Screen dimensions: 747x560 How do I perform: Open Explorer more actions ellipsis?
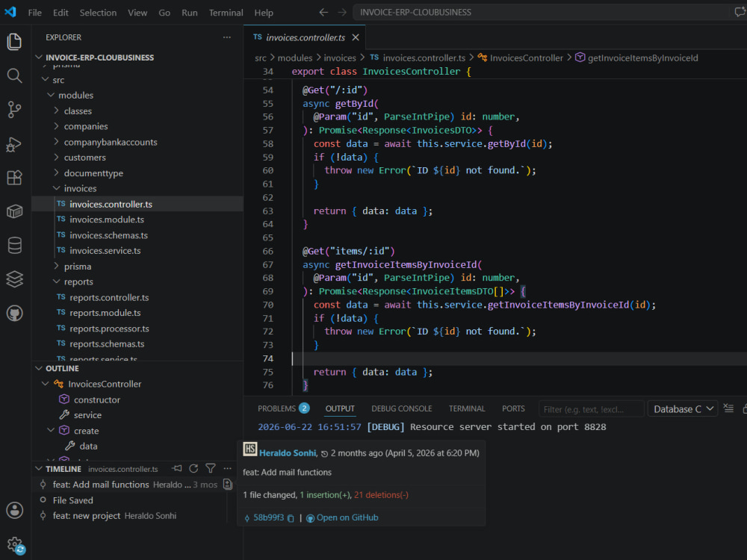227,37
